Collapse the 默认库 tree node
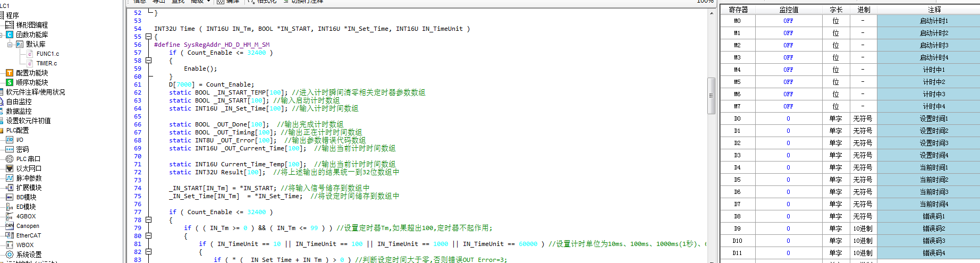This screenshot has height=263, width=980. 10,44
